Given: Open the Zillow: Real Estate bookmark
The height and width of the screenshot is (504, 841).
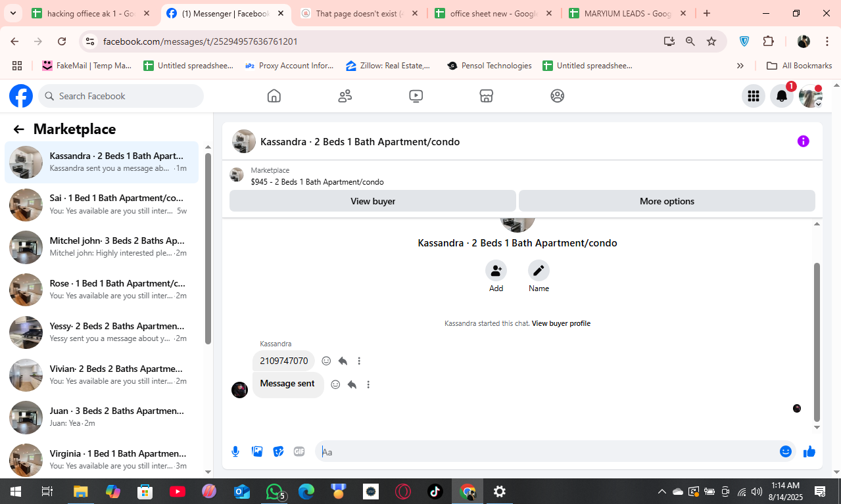Looking at the screenshot, I should pos(388,66).
